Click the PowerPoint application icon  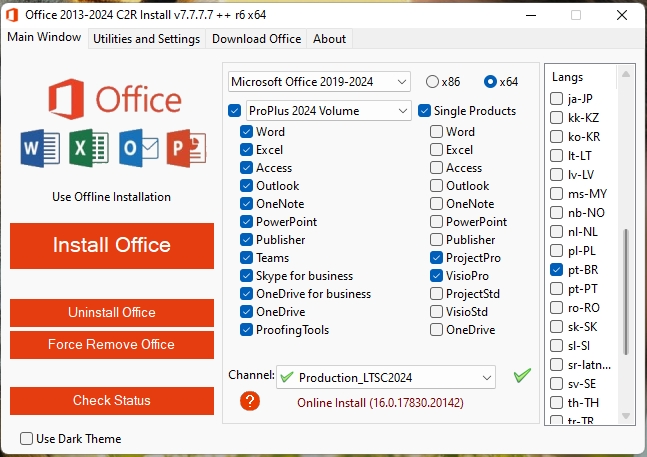[x=187, y=148]
